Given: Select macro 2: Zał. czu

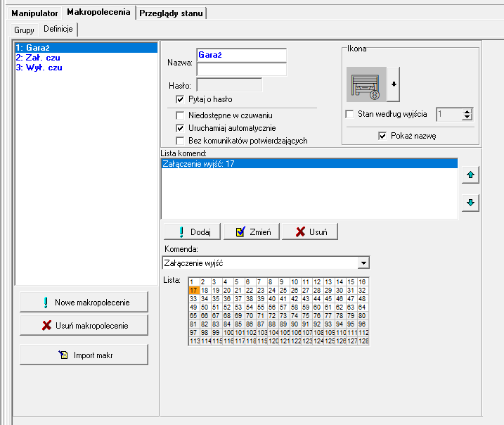Looking at the screenshot, I should [86, 58].
